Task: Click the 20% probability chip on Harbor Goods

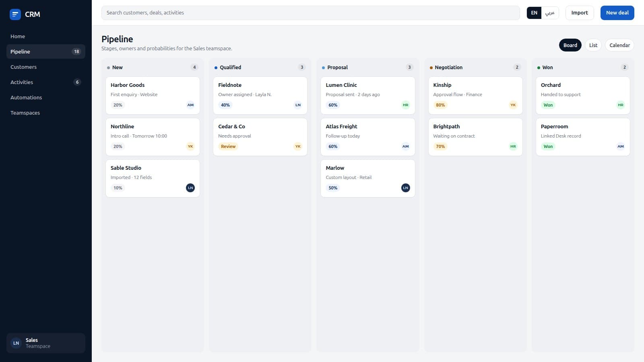Action: pyautogui.click(x=118, y=105)
